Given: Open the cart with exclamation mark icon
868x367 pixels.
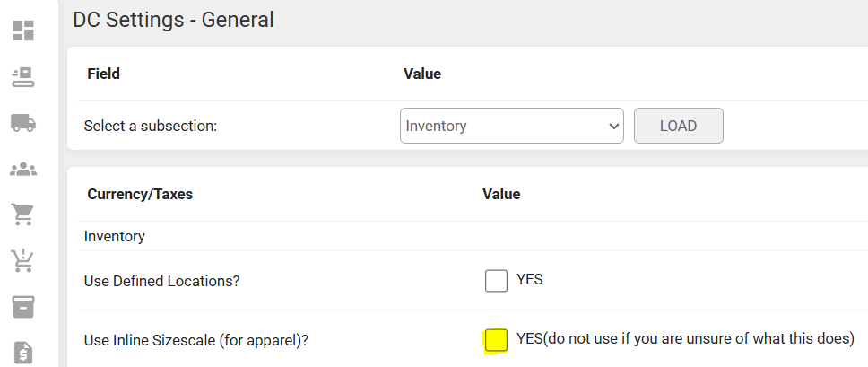Looking at the screenshot, I should pos(23,260).
